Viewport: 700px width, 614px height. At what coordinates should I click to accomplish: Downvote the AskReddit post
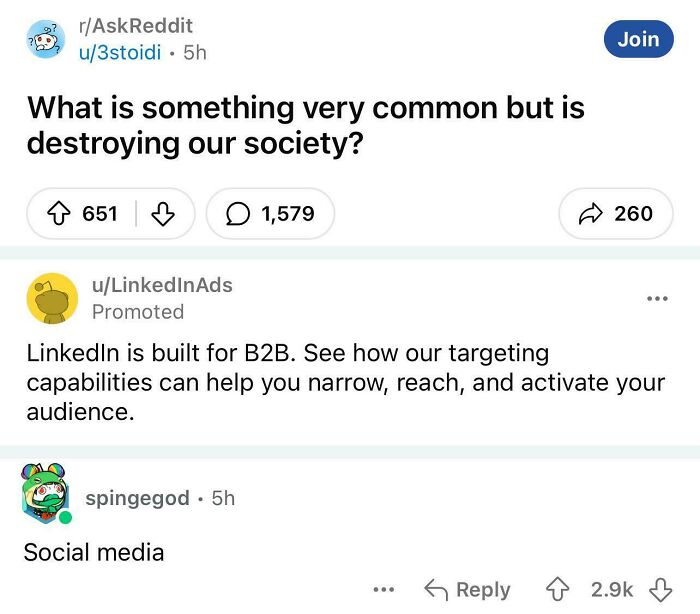click(x=163, y=213)
